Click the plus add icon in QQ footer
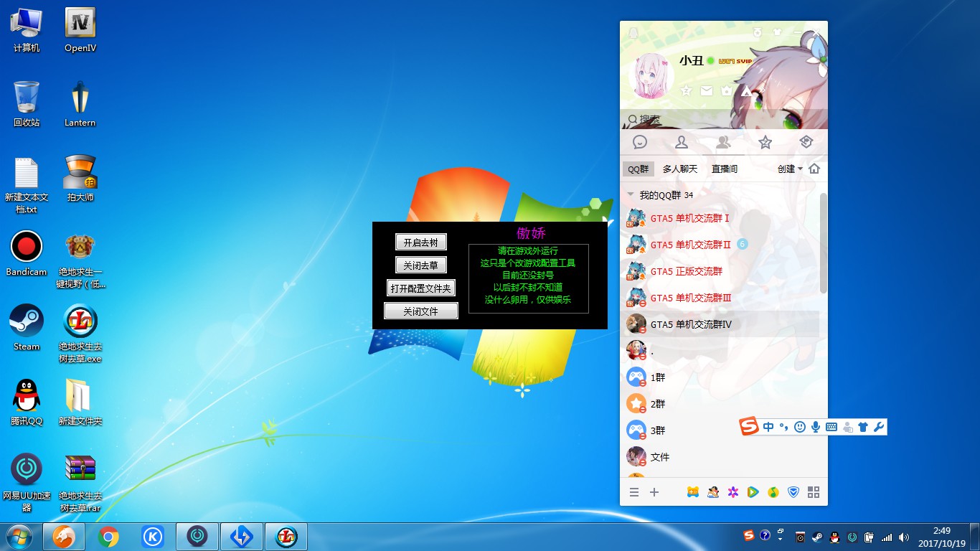 (654, 492)
